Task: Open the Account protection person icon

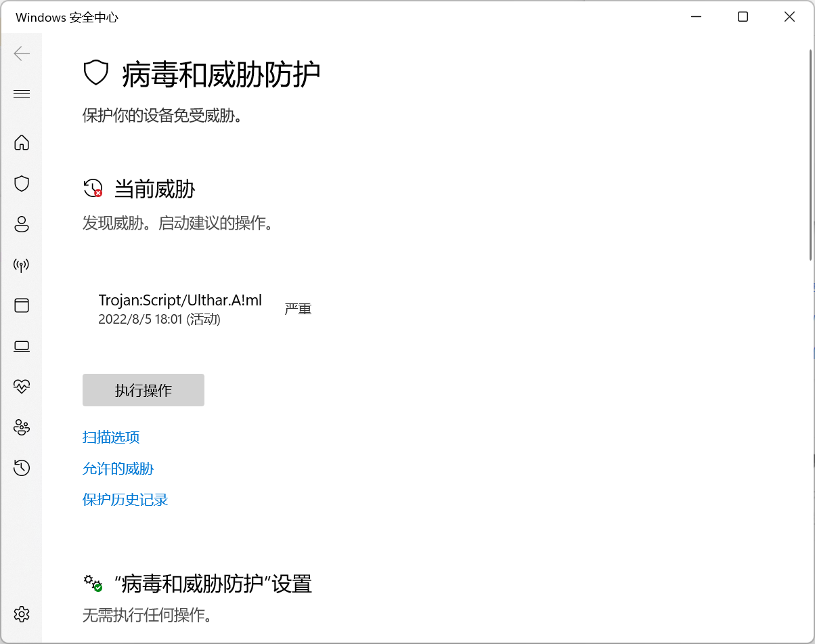Action: point(22,224)
